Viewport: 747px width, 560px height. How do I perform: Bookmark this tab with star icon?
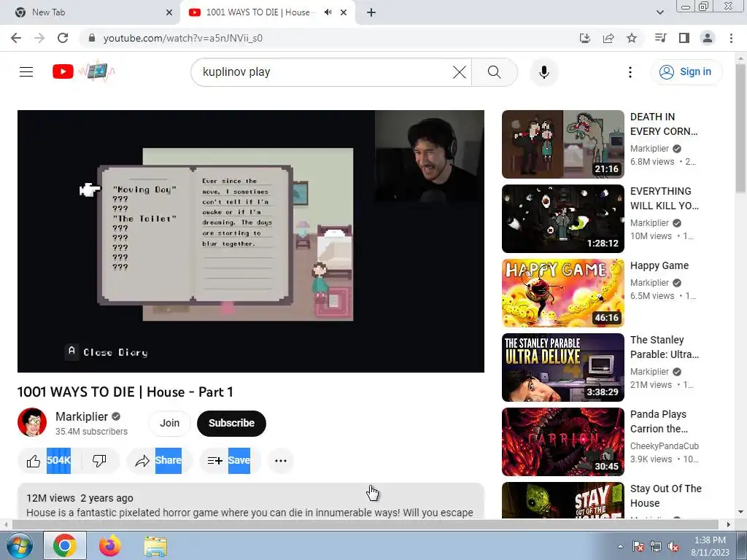tap(632, 38)
